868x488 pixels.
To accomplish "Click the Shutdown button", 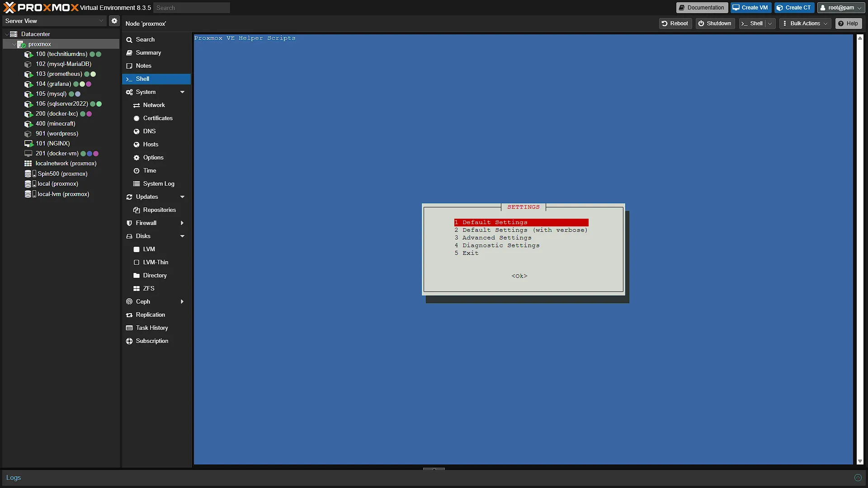I will pyautogui.click(x=715, y=23).
